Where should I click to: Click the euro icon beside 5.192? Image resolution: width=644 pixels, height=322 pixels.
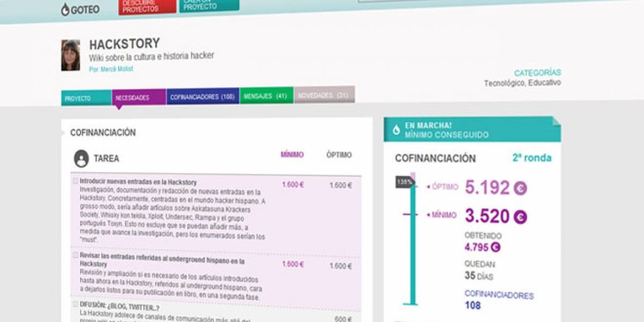point(520,188)
